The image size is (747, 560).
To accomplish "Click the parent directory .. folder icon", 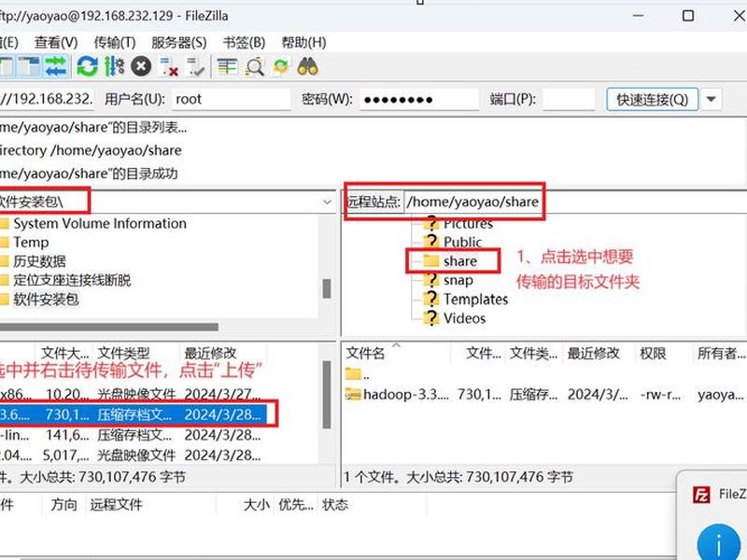I will [x=353, y=374].
